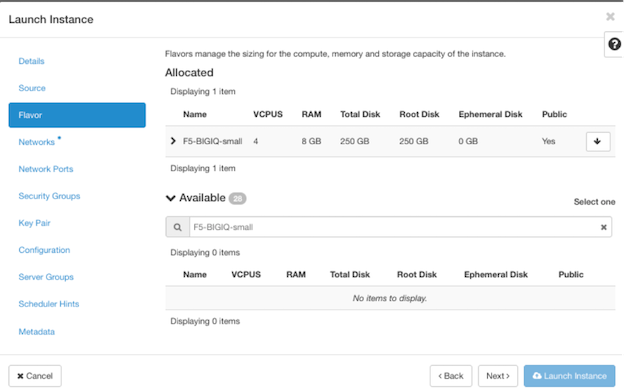Click the Back button
Image resolution: width=624 pixels, height=392 pixels.
coord(451,376)
